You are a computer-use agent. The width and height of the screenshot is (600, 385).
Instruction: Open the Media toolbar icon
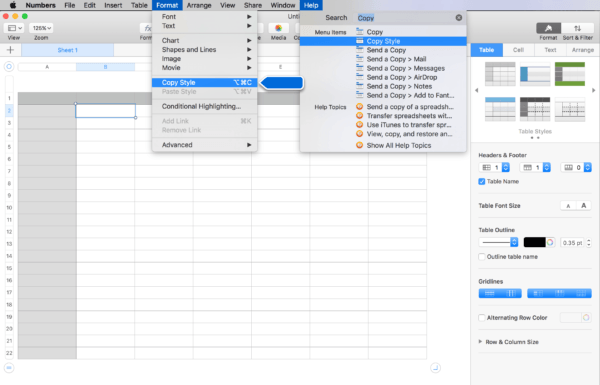278,28
